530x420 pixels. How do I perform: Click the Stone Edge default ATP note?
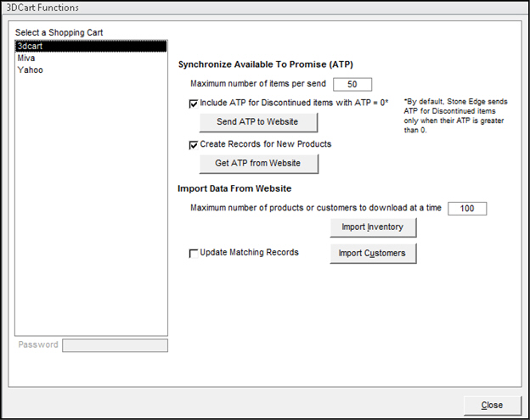coord(455,115)
